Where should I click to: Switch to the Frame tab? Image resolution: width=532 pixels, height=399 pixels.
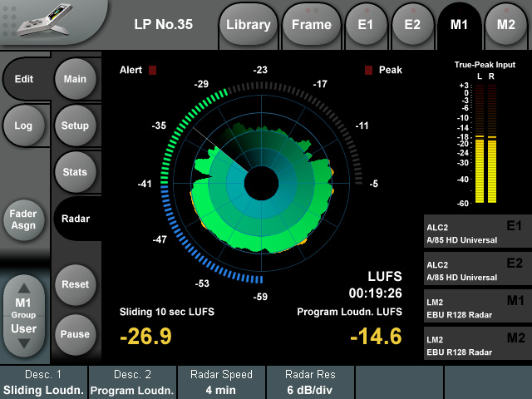click(x=312, y=24)
